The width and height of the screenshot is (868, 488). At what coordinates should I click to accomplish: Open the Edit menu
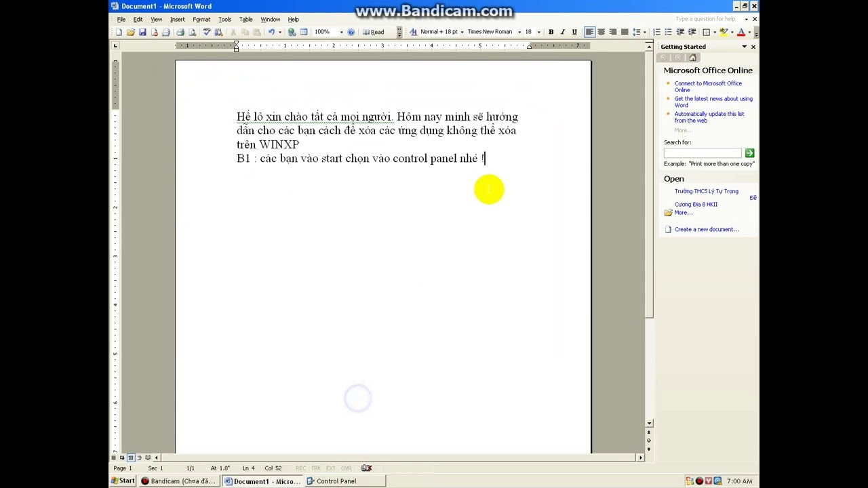point(138,20)
